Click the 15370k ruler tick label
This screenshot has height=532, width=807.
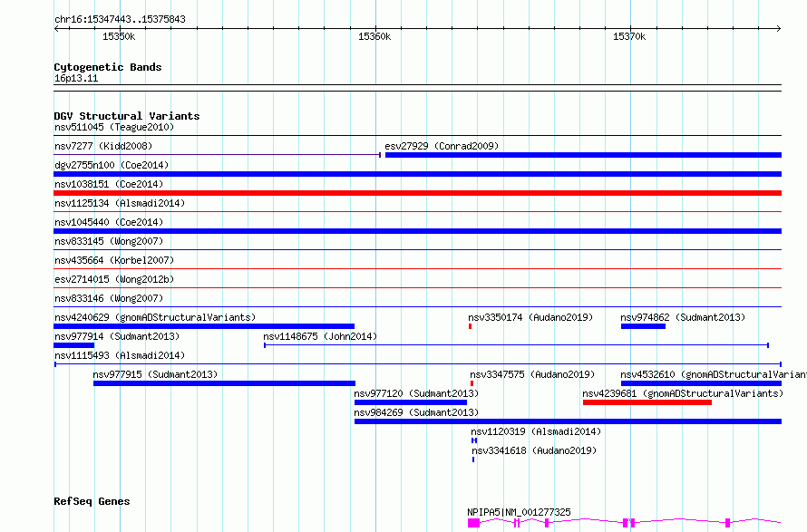pyautogui.click(x=629, y=36)
